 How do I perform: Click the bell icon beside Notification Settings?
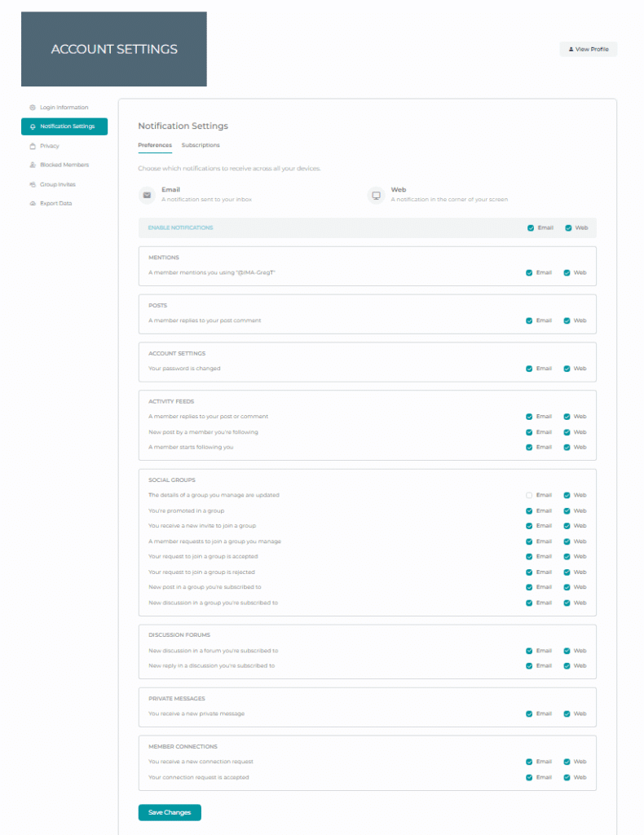pyautogui.click(x=32, y=126)
